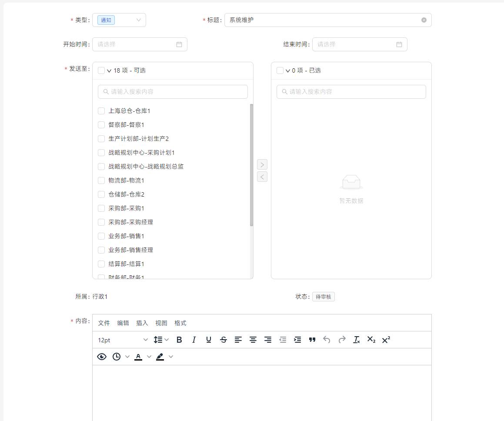
Task: Clear the 标题 field text
Action: coord(424,20)
